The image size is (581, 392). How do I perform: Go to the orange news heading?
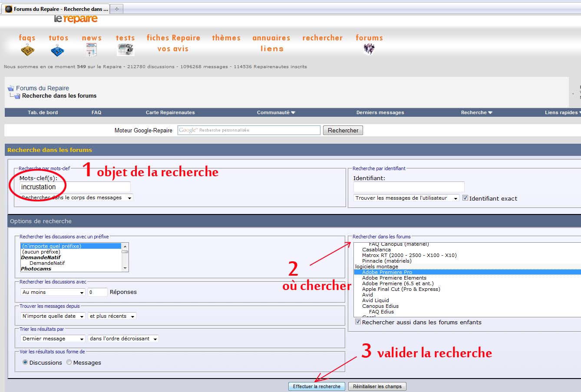pyautogui.click(x=92, y=38)
